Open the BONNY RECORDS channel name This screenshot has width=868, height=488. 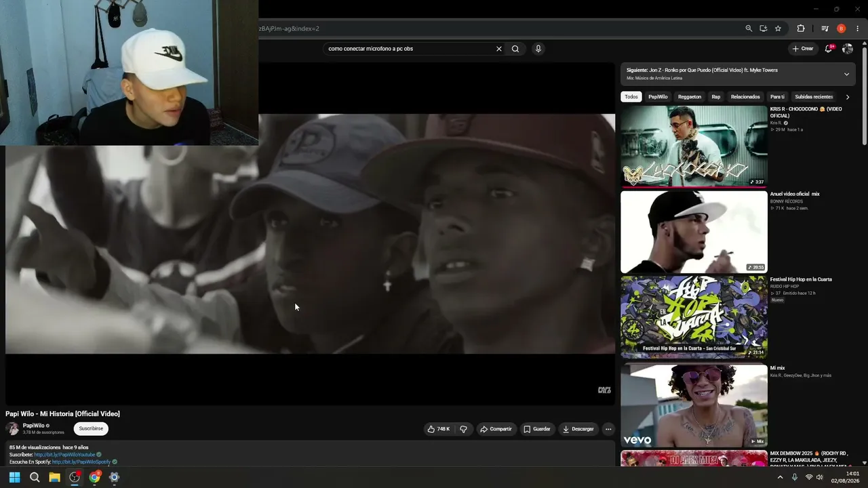click(x=787, y=201)
